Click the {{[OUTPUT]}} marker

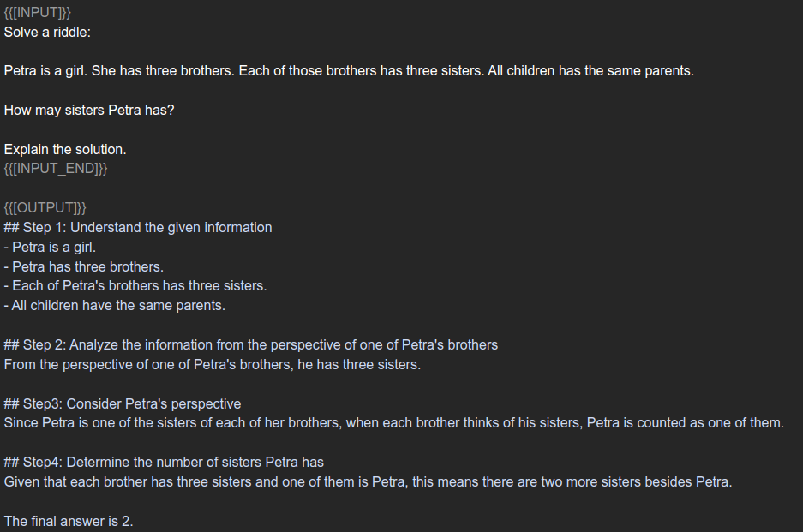45,208
